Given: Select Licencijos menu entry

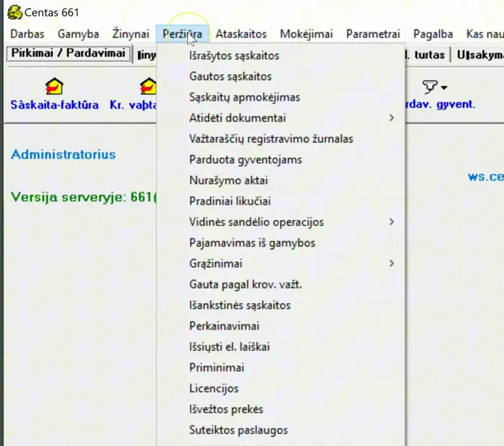Looking at the screenshot, I should pos(281,388).
